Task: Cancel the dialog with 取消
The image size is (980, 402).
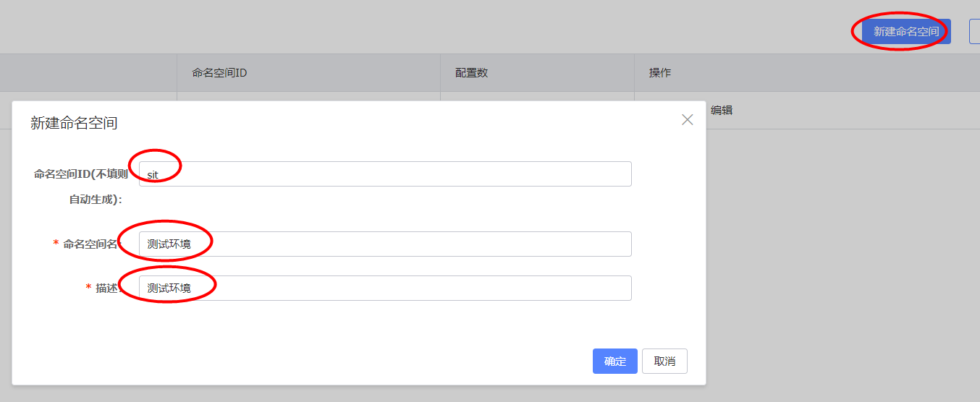Action: pos(664,362)
